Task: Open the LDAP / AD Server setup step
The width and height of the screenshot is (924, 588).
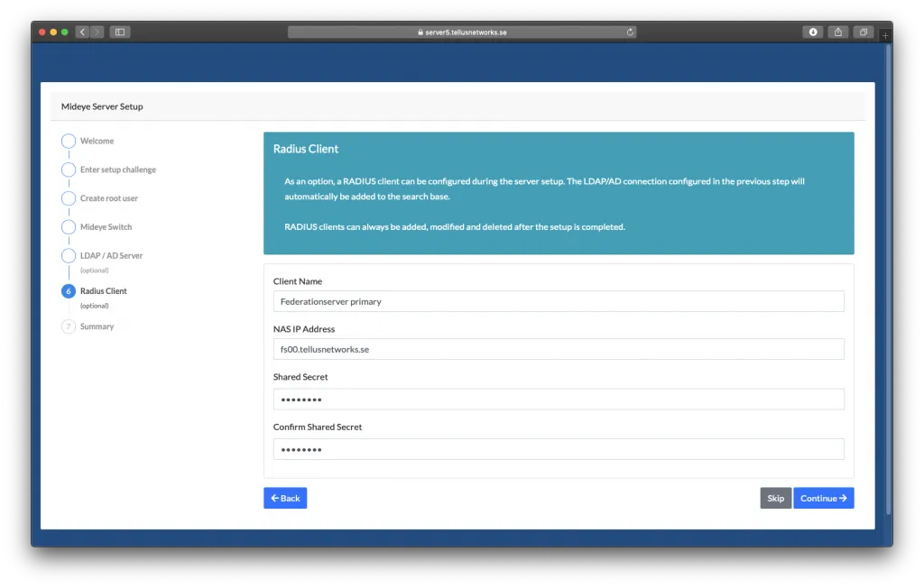Action: pyautogui.click(x=69, y=255)
